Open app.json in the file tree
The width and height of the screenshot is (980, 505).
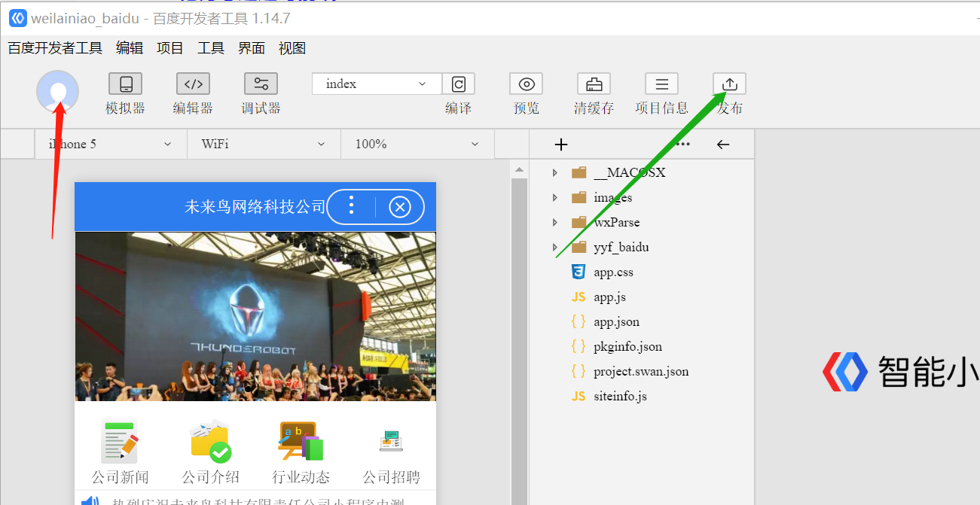click(x=616, y=321)
